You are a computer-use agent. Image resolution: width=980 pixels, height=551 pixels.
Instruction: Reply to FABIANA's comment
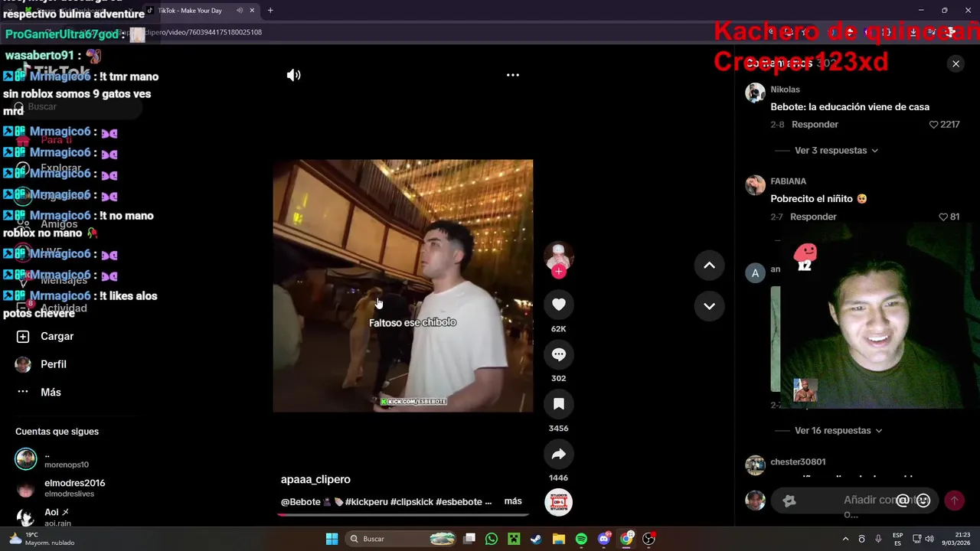[813, 217]
